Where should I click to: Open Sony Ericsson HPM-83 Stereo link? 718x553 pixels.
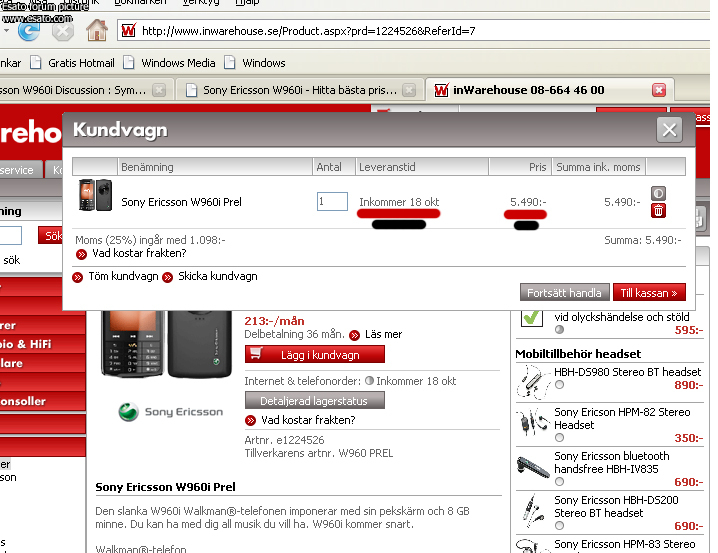tap(625, 544)
